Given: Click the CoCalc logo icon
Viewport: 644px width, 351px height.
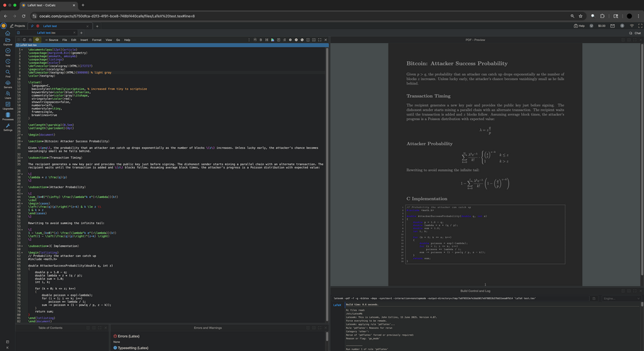Looking at the screenshot, I should coord(4,26).
